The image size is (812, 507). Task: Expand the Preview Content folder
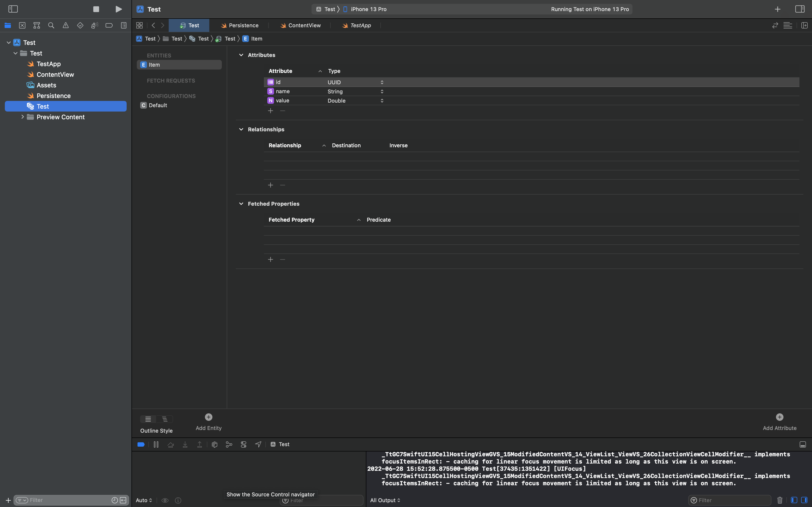click(22, 117)
